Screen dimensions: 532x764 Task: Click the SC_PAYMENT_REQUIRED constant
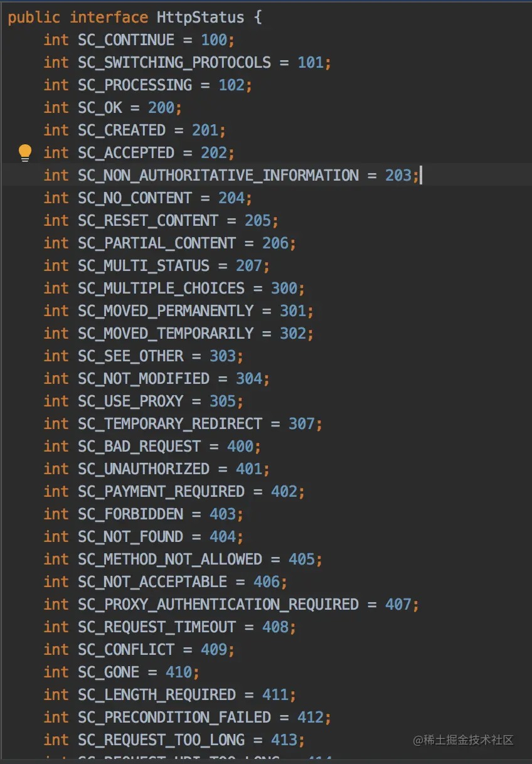[161, 491]
